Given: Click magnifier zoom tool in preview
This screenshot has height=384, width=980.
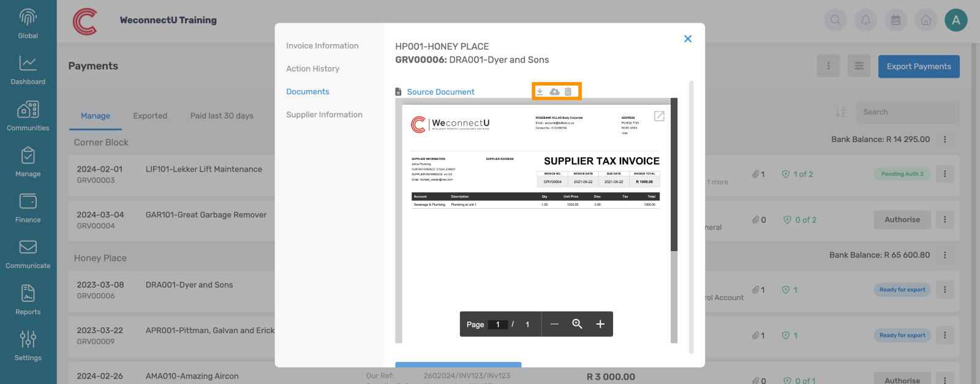Looking at the screenshot, I should (x=577, y=324).
